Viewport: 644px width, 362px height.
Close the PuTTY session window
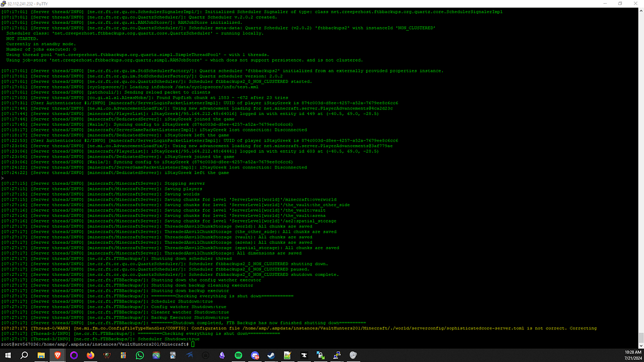636,3
